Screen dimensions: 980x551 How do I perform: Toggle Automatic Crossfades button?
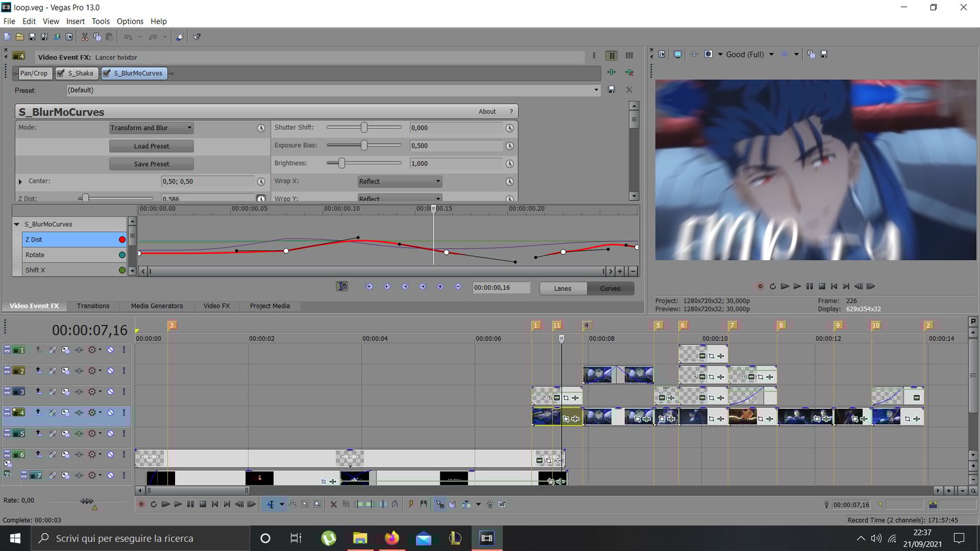coord(452,504)
